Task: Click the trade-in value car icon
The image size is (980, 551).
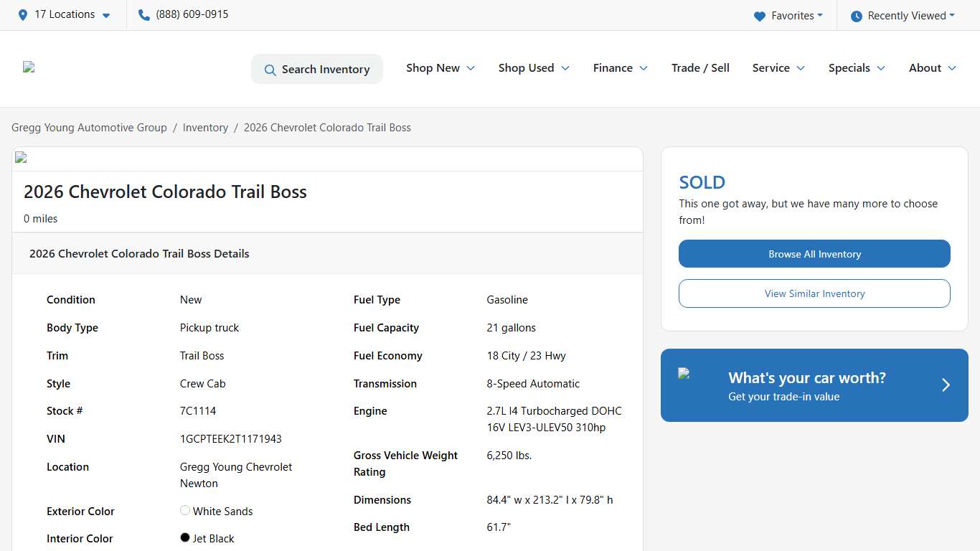Action: 684,373
